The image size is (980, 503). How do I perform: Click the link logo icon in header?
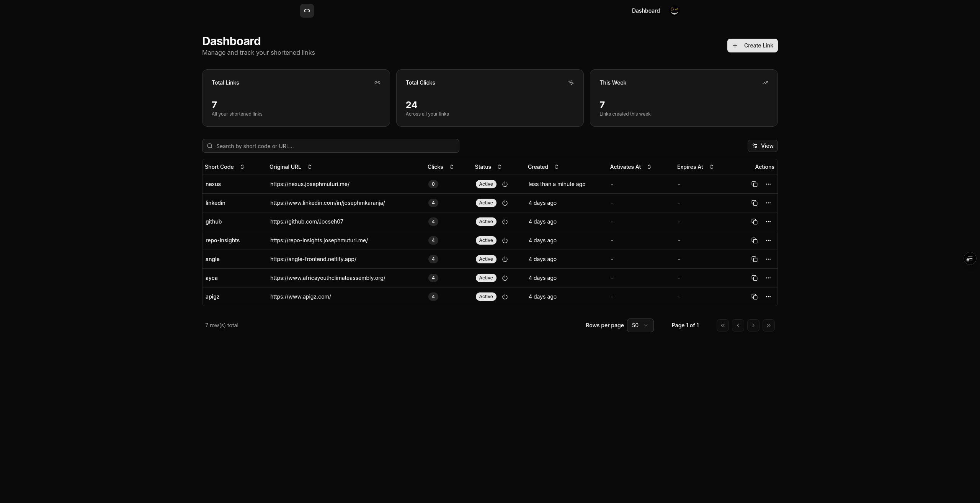point(307,11)
